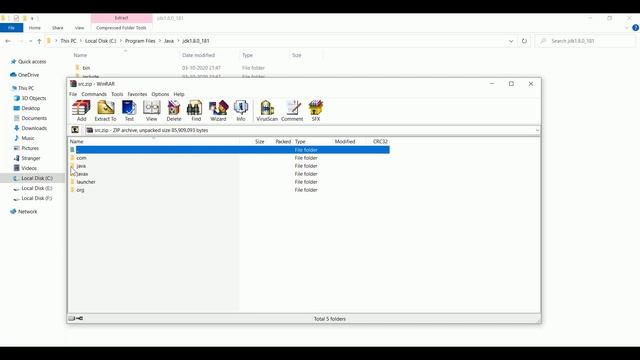Click the Delete toolbar icon
Image resolution: width=640 pixels, height=360 pixels.
coord(174,111)
